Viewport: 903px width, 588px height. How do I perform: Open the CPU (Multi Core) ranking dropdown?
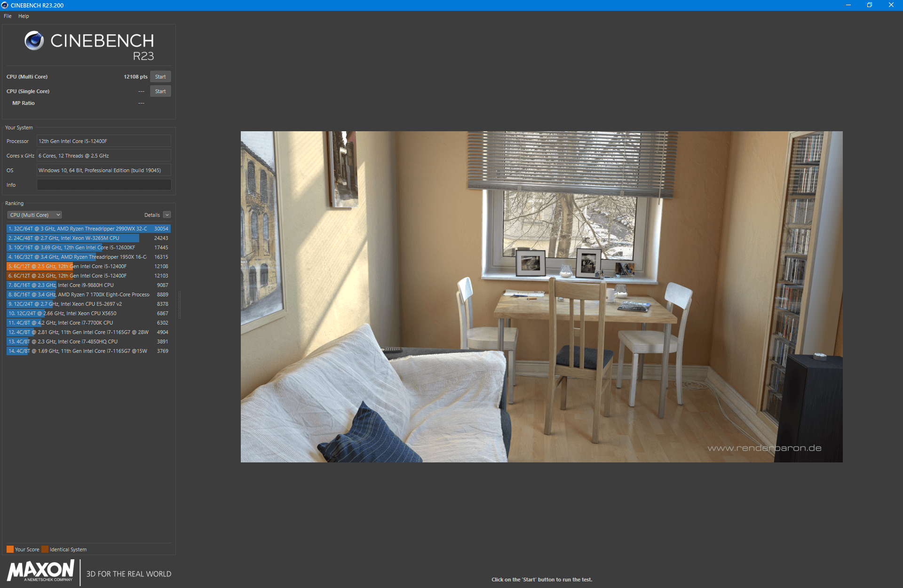33,215
